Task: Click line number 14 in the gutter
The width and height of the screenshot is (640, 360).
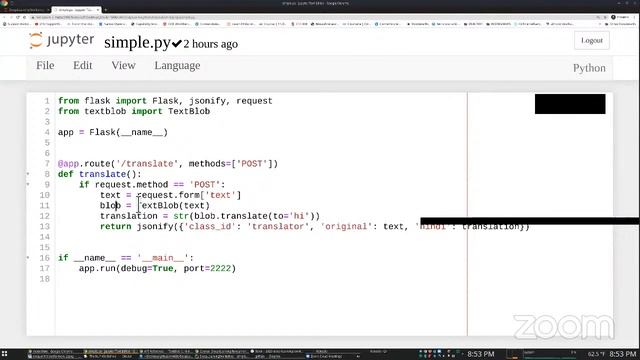Action: 44,237
